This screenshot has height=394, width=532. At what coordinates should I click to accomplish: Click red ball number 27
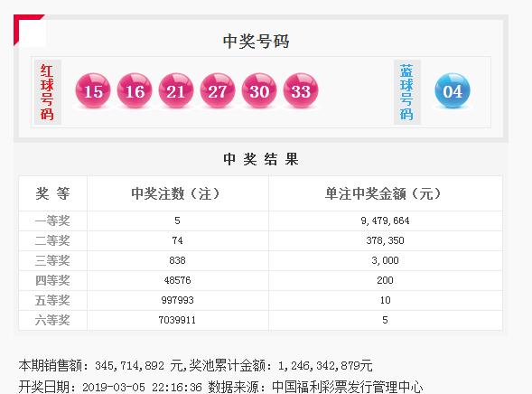coord(218,90)
